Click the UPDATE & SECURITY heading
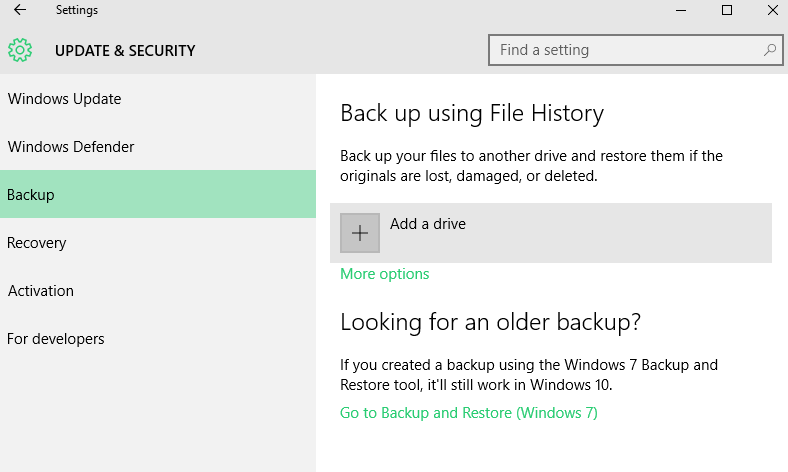Screen dimensions: 788x472 pos(125,51)
